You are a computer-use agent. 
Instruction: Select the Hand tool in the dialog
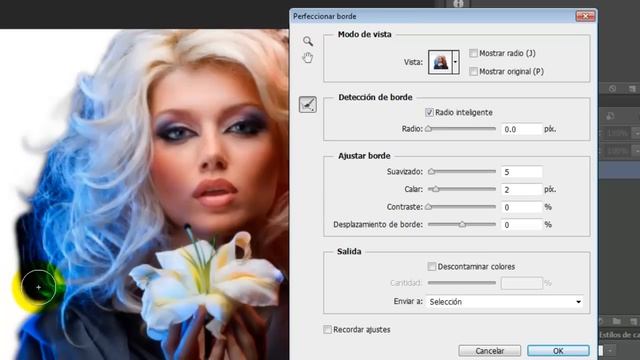point(308,58)
